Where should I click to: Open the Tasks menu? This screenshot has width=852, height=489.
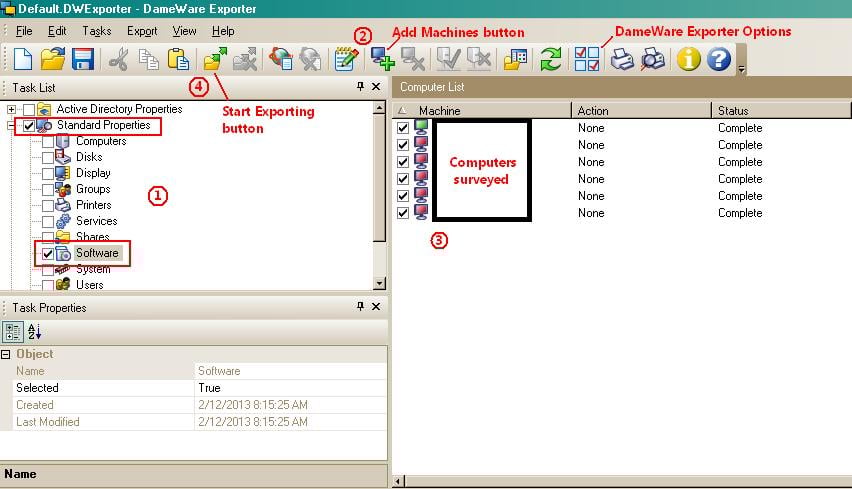pyautogui.click(x=97, y=31)
